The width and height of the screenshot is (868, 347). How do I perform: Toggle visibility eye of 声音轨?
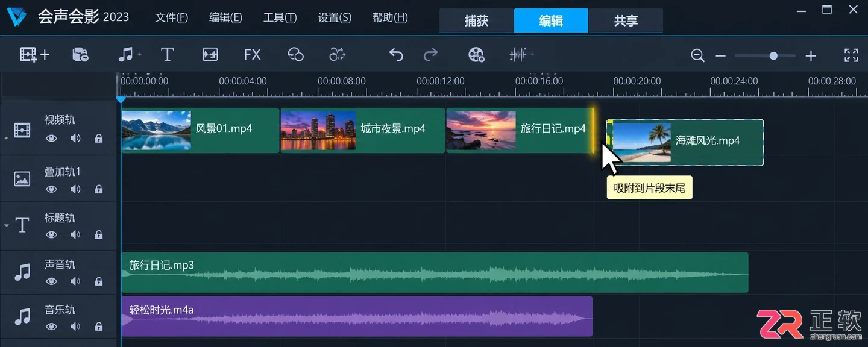coord(52,281)
